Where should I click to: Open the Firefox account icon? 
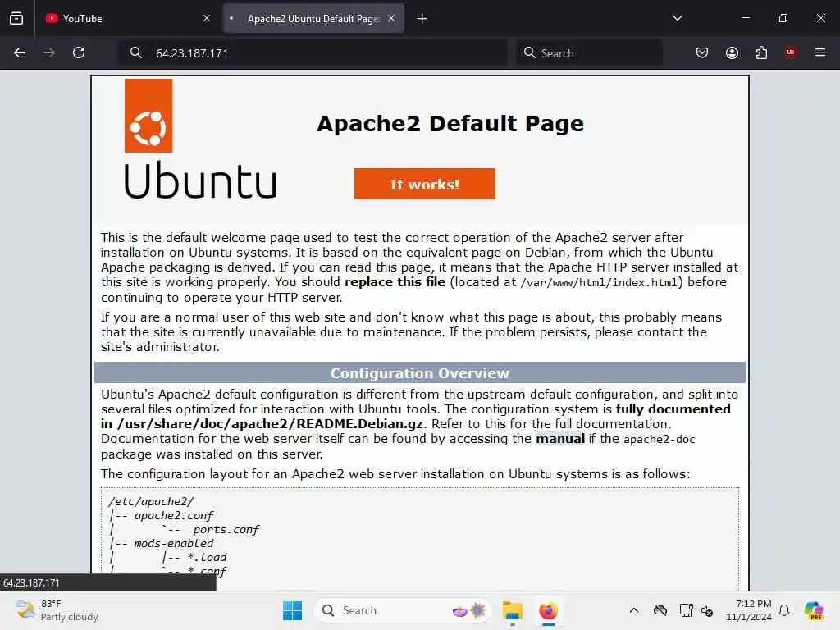[x=732, y=52]
